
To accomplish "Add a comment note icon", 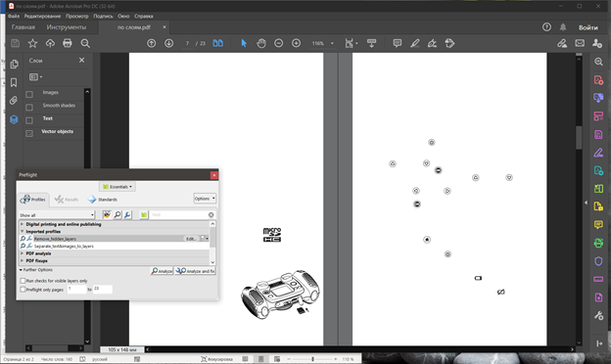I will (x=398, y=43).
